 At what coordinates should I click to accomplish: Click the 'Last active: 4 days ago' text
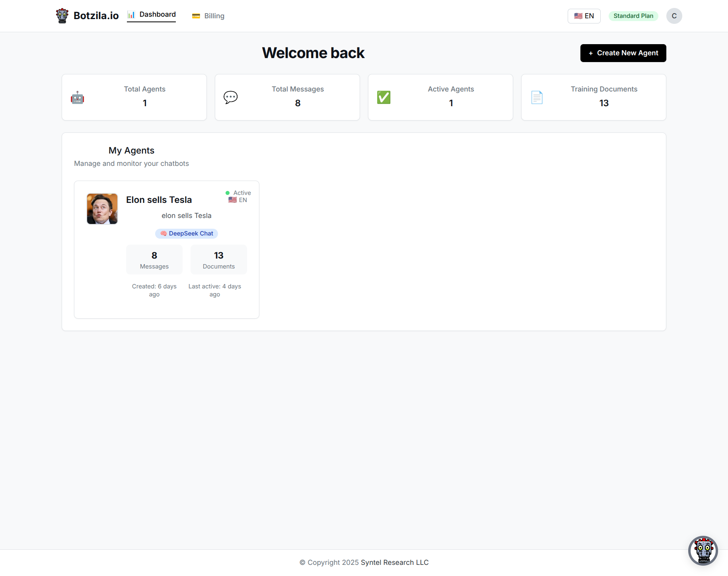215,290
